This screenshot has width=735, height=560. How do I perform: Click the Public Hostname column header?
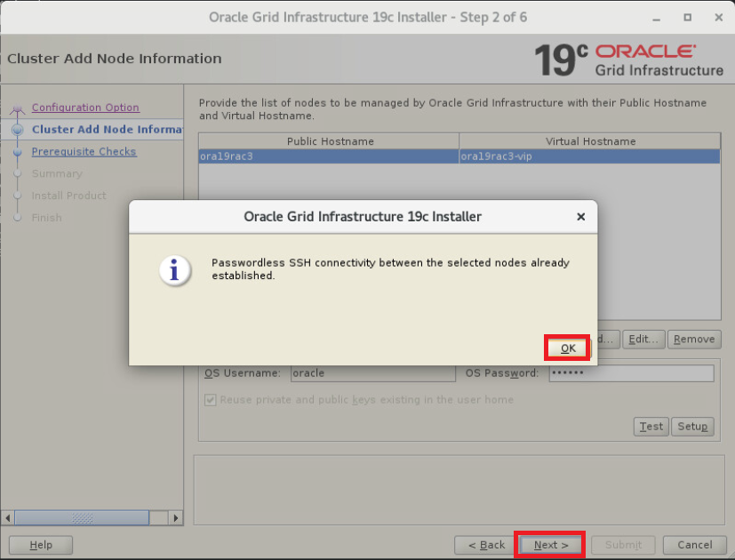(329, 141)
